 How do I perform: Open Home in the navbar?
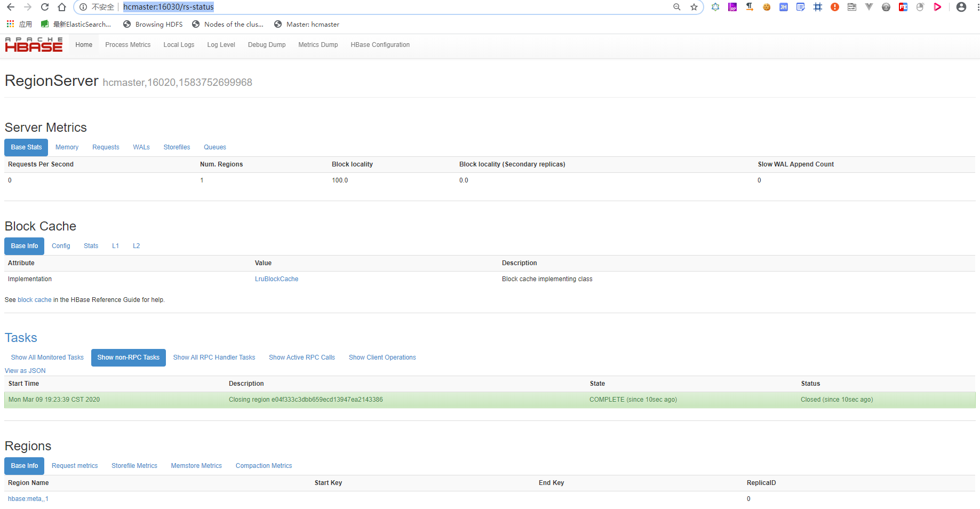(84, 45)
